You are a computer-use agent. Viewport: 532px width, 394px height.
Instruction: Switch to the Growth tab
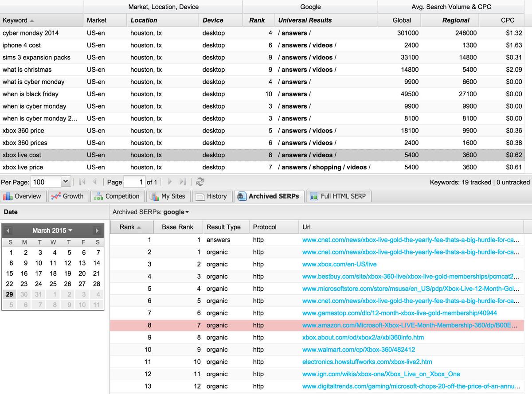(67, 196)
